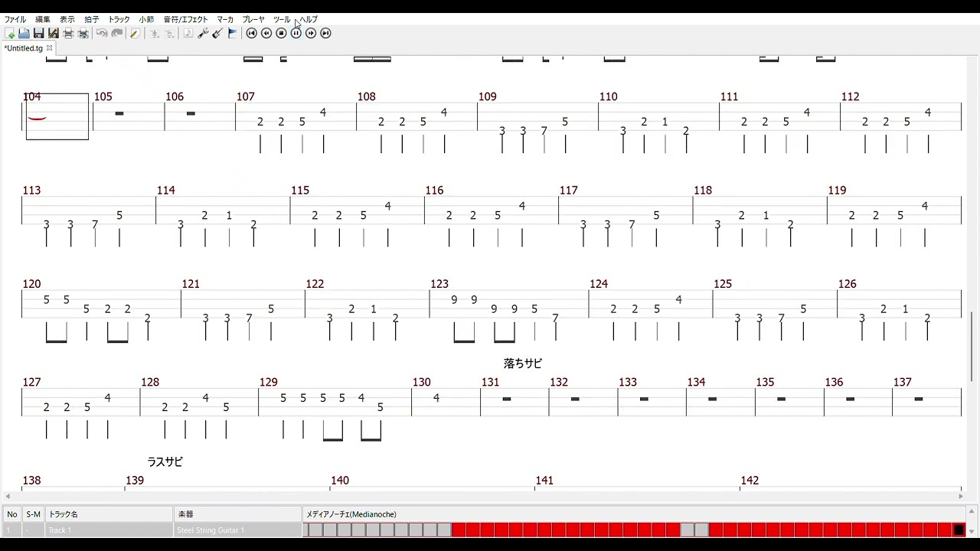Screen dimensions: 980x551
Task: Open the 音符/エフェクト menu
Action: 185,19
